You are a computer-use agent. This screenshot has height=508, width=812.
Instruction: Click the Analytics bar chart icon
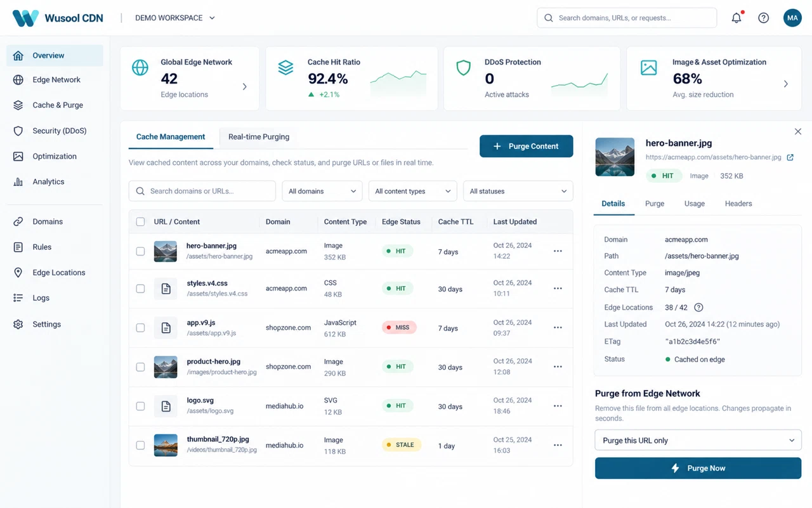click(18, 181)
